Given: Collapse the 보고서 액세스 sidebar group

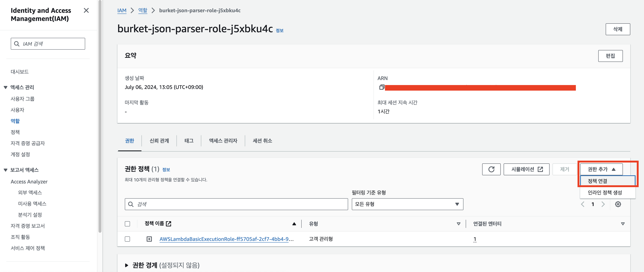Looking at the screenshot, I should (x=6, y=170).
